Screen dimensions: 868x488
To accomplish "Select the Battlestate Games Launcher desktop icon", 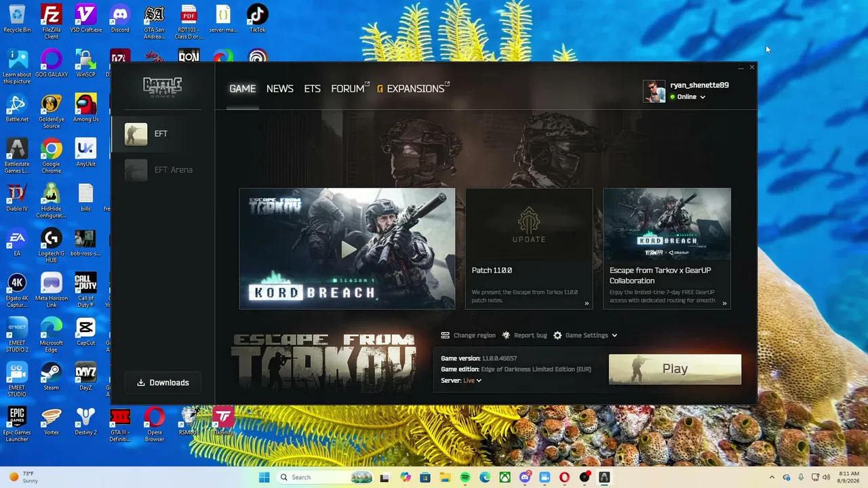I will 17,157.
